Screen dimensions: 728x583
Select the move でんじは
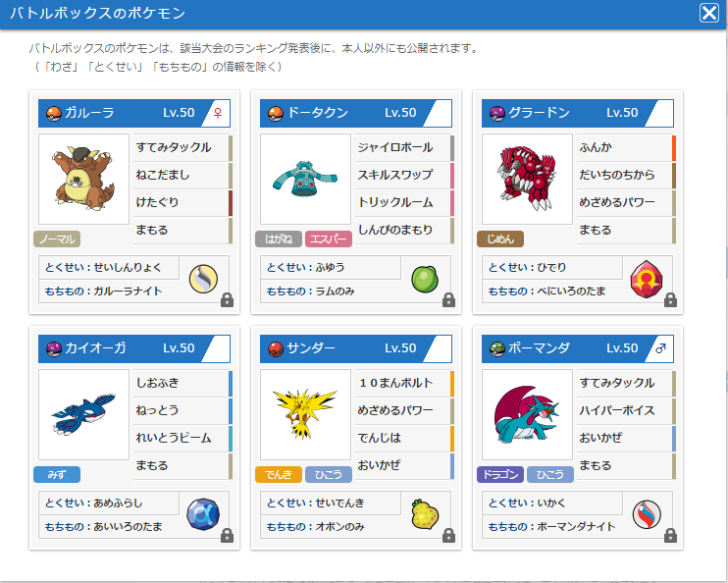point(404,438)
